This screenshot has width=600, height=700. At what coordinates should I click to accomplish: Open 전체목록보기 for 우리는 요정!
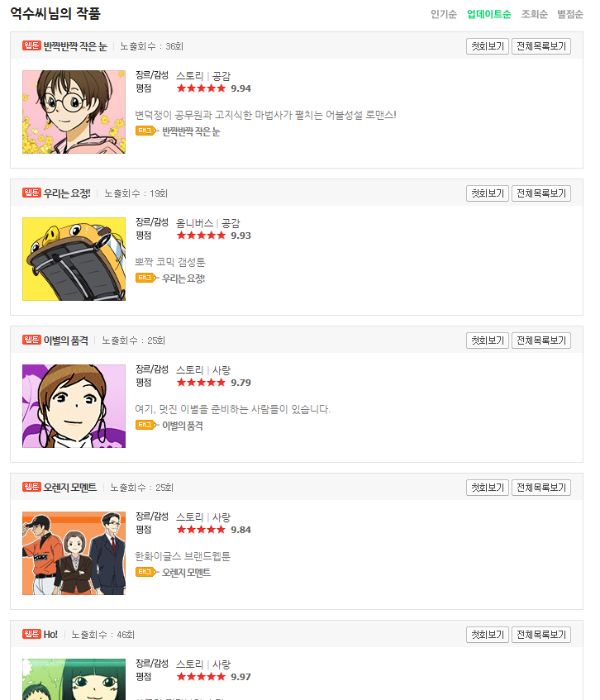541,193
